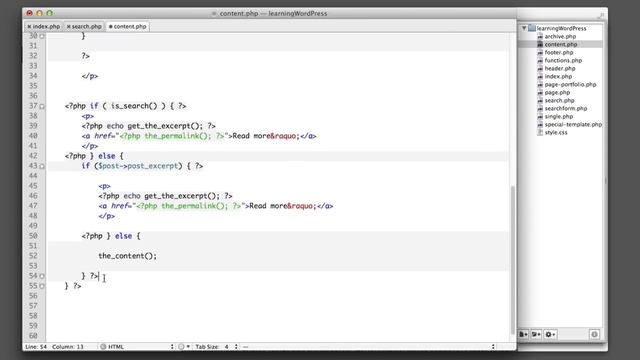Click the new folder button in drawer

click(536, 334)
